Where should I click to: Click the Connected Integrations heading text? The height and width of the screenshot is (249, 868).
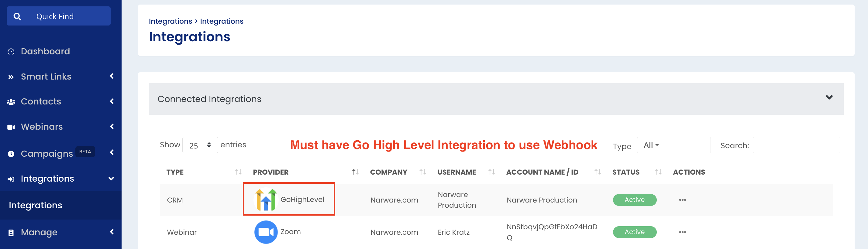[x=209, y=99]
